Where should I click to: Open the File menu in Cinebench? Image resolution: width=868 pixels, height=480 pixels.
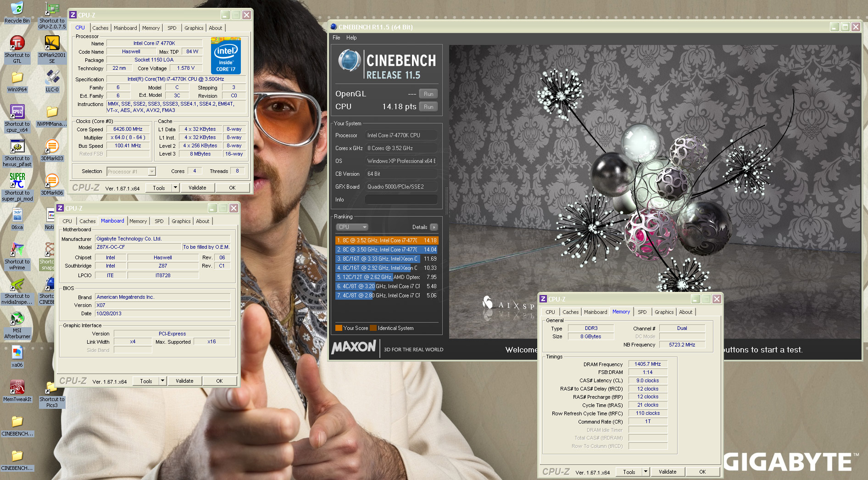coord(336,38)
